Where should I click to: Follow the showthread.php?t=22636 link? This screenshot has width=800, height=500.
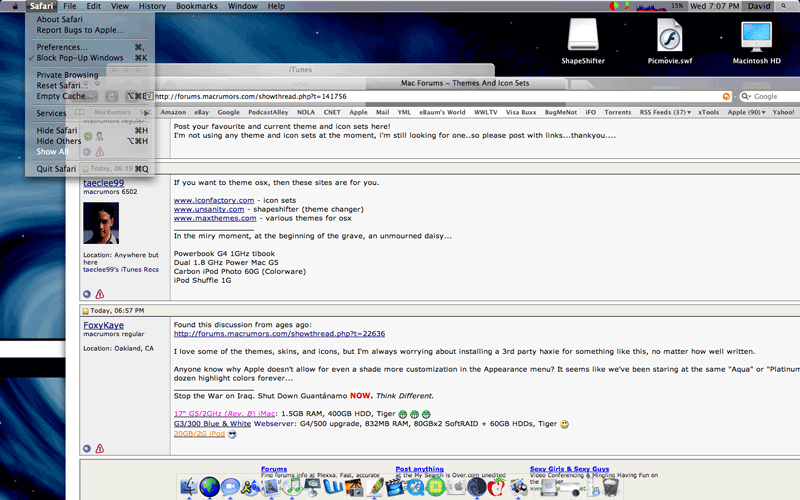[x=279, y=334]
